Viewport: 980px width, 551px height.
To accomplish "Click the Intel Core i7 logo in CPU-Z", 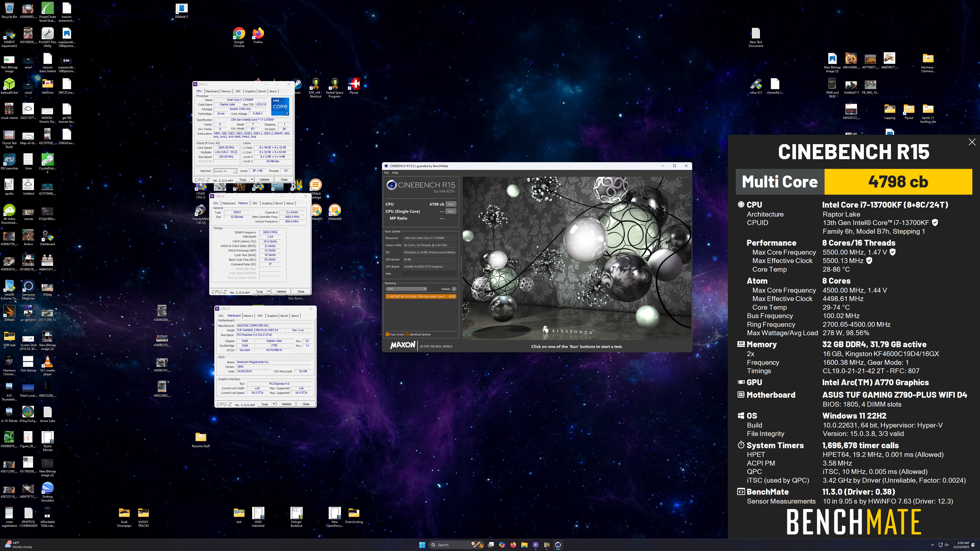I will coord(280,106).
